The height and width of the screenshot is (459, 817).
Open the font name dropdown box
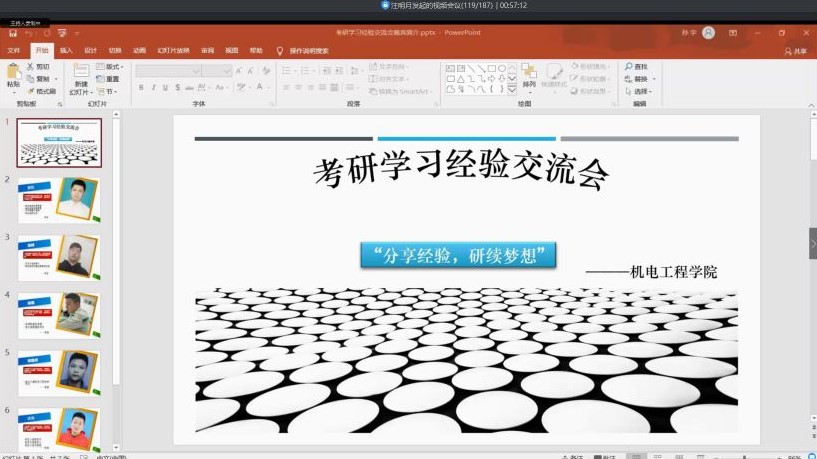183,71
